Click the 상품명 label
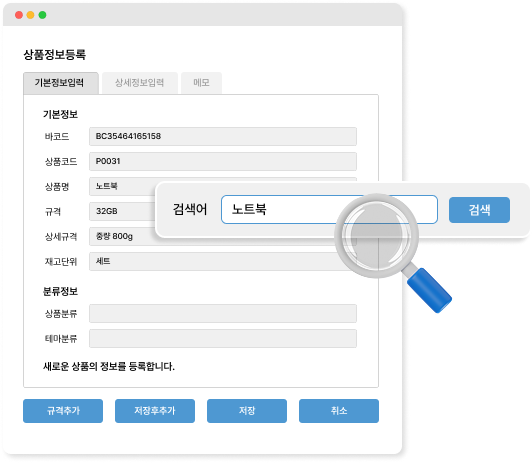The height and width of the screenshot is (463, 532). click(57, 187)
